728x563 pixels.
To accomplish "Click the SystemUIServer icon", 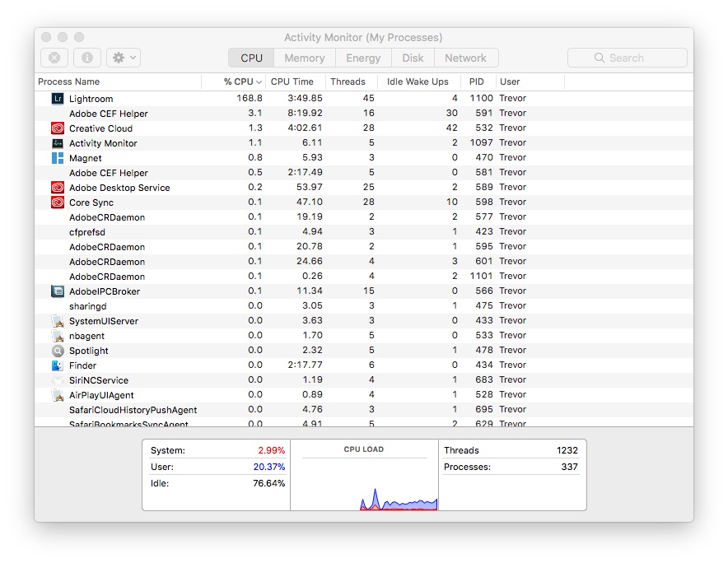I will [x=58, y=321].
